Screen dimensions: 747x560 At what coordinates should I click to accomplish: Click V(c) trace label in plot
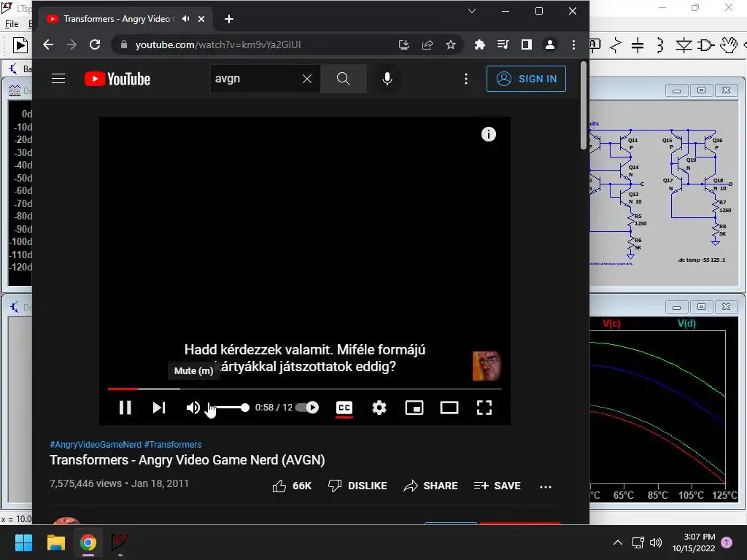click(x=612, y=323)
